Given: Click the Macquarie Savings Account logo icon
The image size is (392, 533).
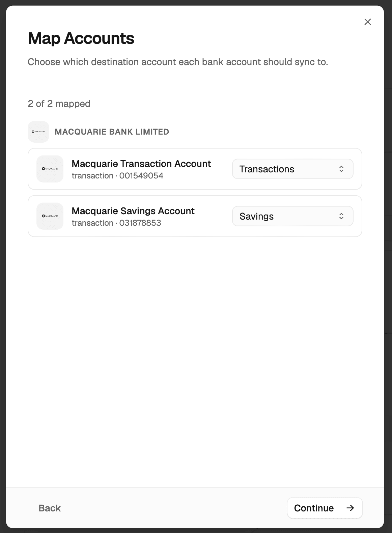Looking at the screenshot, I should [x=50, y=216].
